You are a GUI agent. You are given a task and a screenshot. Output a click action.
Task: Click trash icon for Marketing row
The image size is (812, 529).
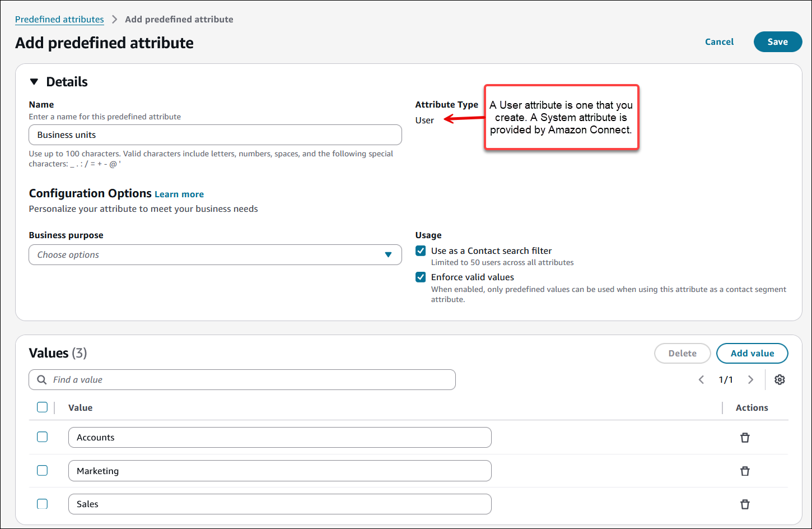tap(745, 471)
